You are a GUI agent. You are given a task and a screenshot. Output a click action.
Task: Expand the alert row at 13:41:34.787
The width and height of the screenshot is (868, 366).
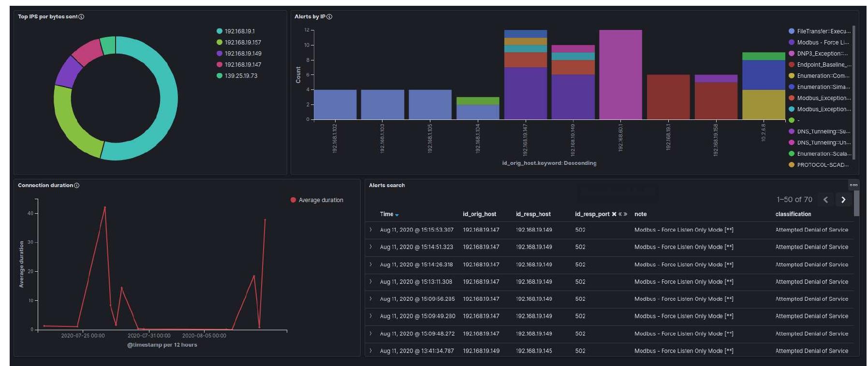(371, 351)
